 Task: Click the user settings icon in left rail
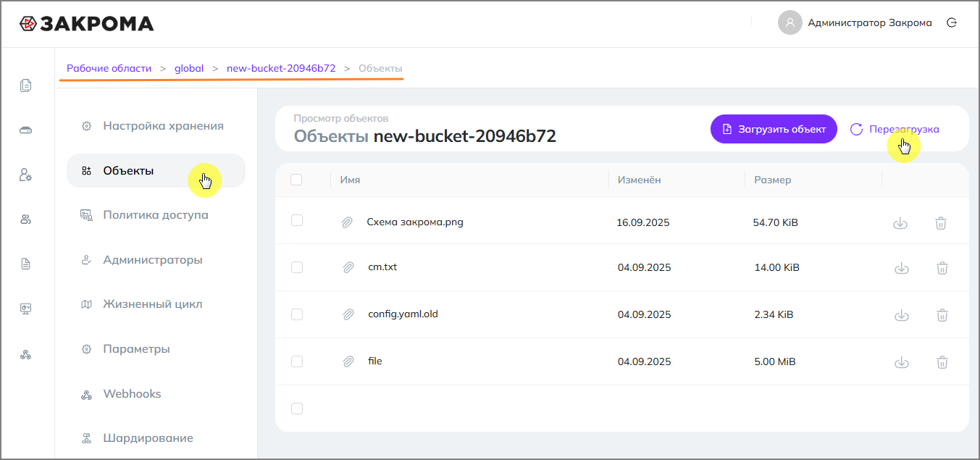click(x=26, y=175)
